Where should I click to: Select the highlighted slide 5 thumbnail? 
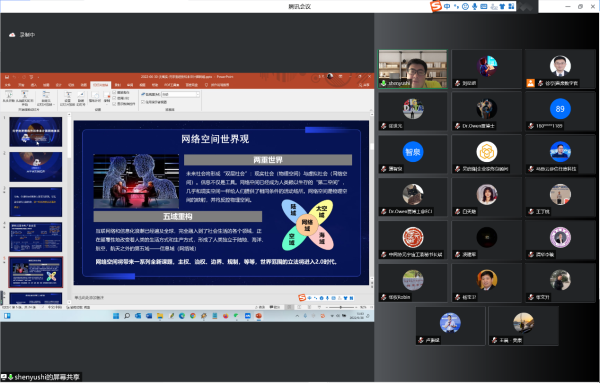point(36,272)
